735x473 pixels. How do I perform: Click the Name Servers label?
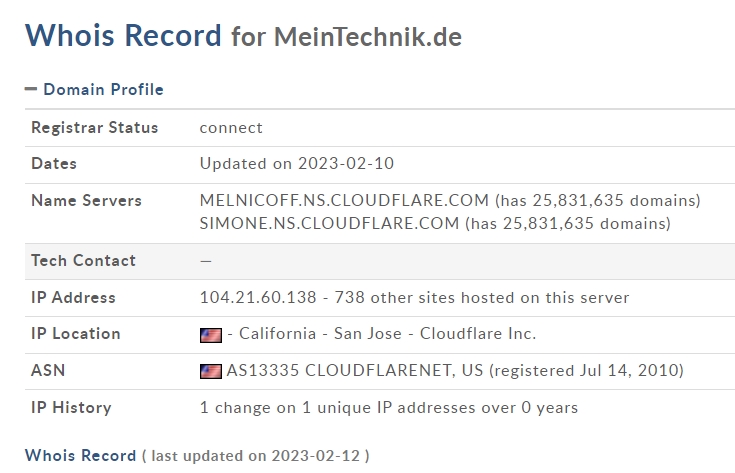tap(86, 201)
